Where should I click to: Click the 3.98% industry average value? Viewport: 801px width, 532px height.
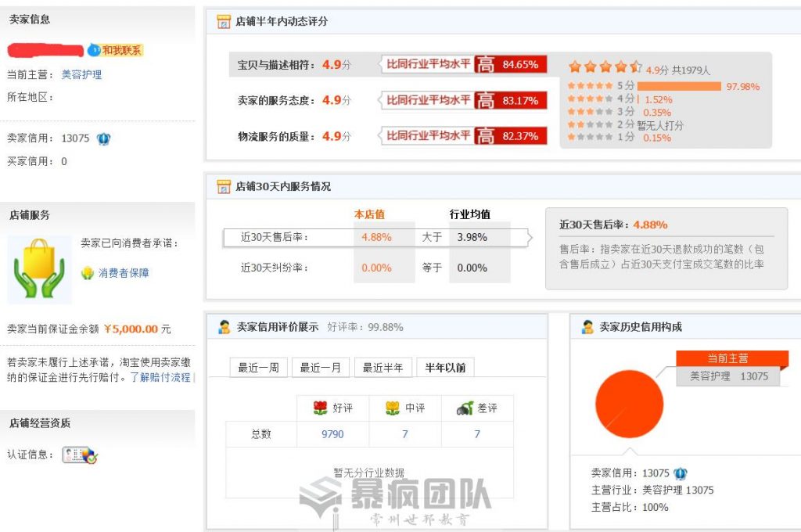pyautogui.click(x=472, y=237)
